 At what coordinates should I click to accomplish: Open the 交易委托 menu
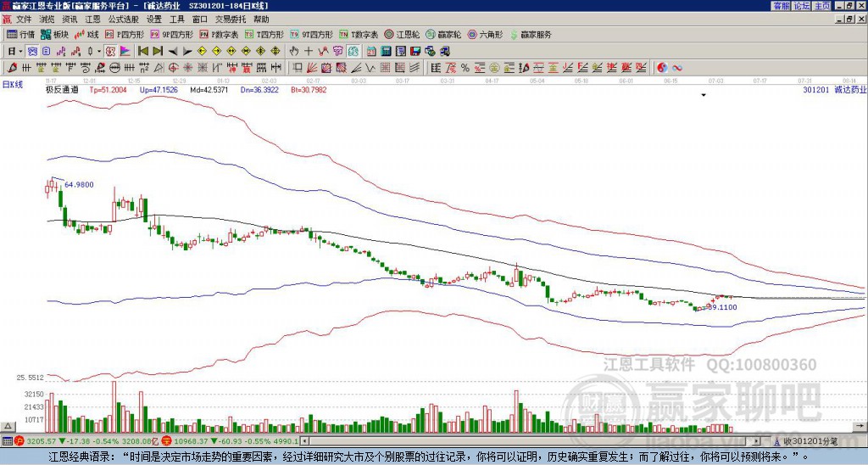point(231,20)
